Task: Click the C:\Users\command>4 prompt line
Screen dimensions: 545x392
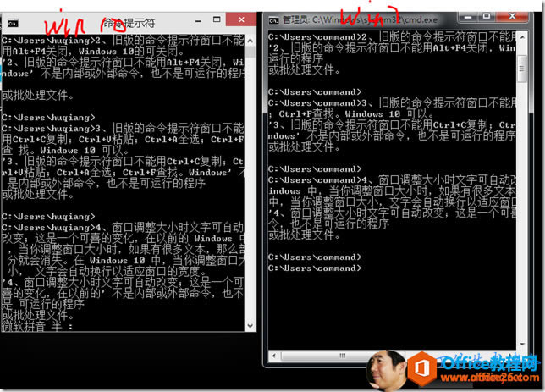Action: (392, 179)
